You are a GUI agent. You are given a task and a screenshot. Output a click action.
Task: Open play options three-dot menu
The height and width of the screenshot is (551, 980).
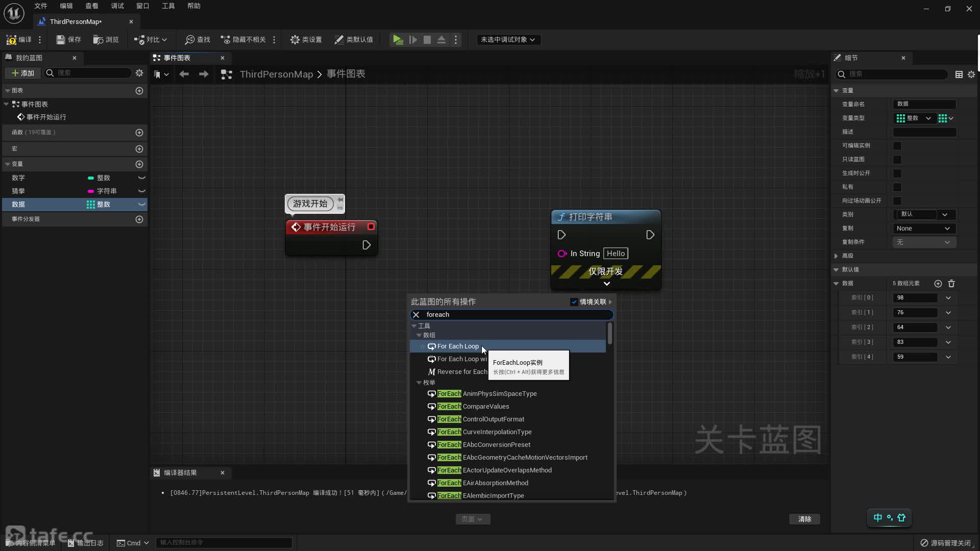point(456,40)
